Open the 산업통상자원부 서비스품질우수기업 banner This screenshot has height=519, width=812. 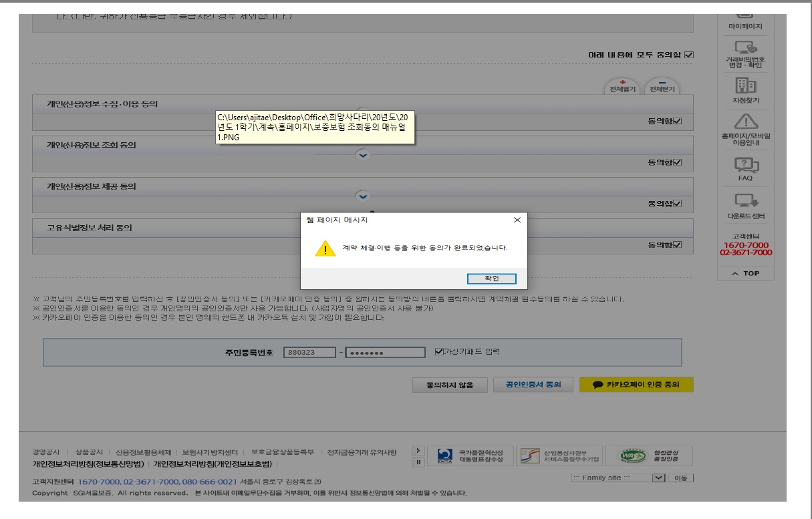click(x=559, y=456)
